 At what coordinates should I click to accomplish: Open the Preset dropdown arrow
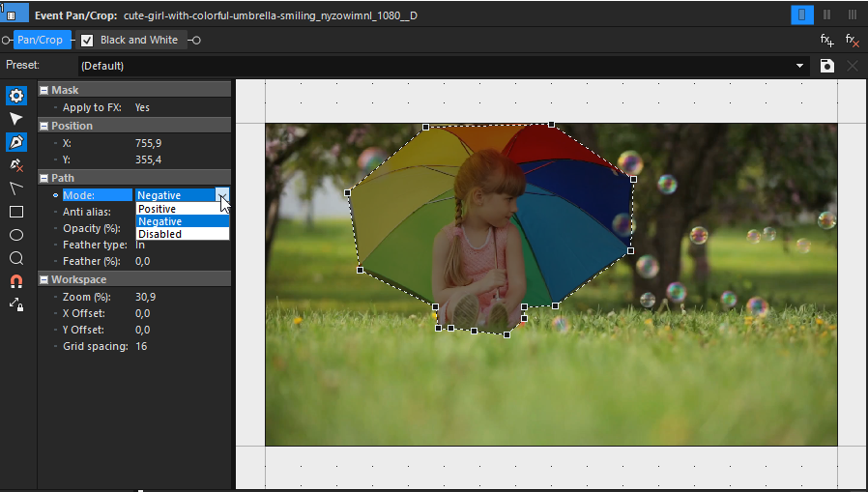(x=799, y=66)
